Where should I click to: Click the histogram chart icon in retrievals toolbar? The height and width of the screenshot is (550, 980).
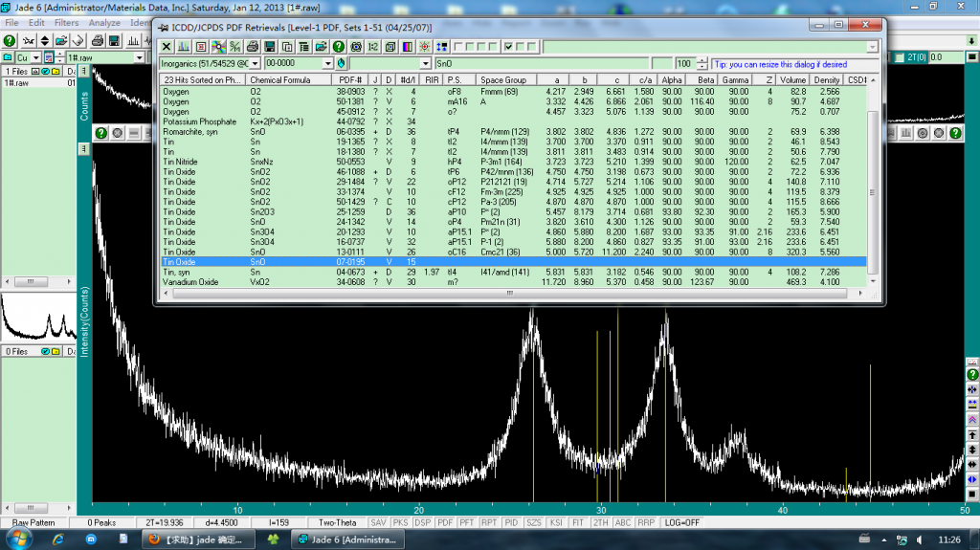pyautogui.click(x=183, y=46)
